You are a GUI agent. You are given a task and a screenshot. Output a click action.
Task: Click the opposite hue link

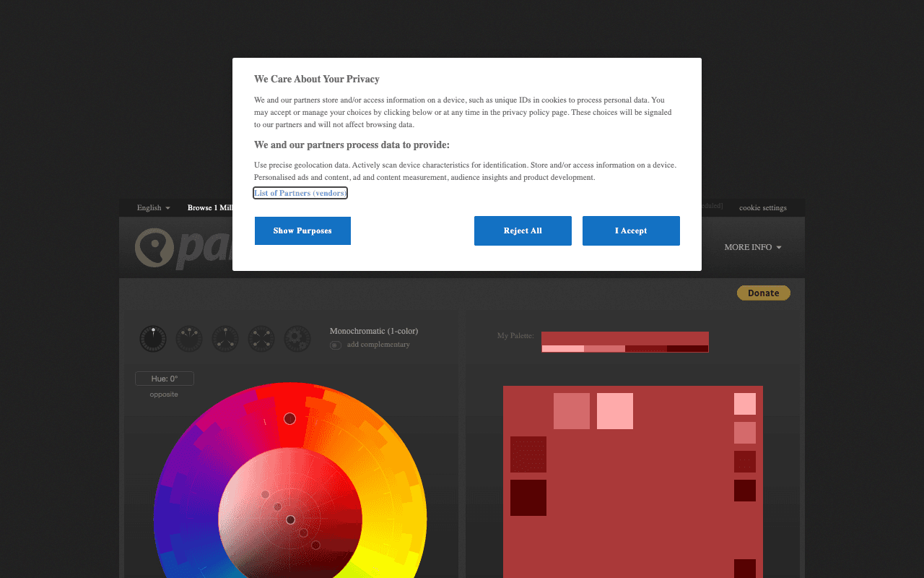(164, 394)
